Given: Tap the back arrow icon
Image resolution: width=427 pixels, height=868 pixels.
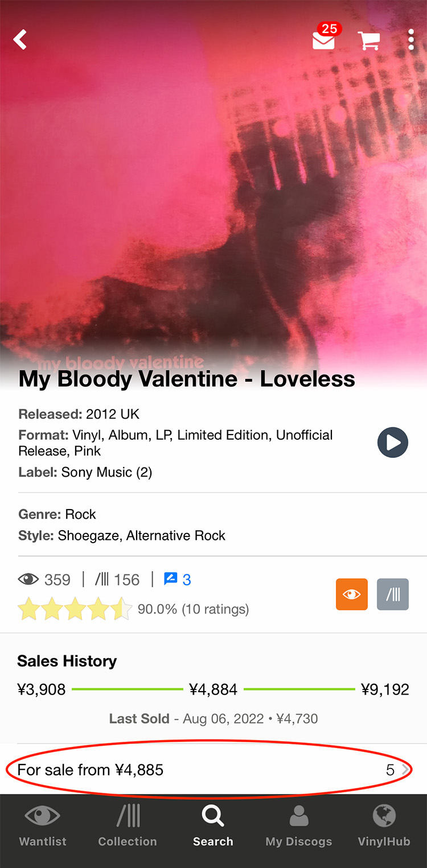Looking at the screenshot, I should 20,40.
